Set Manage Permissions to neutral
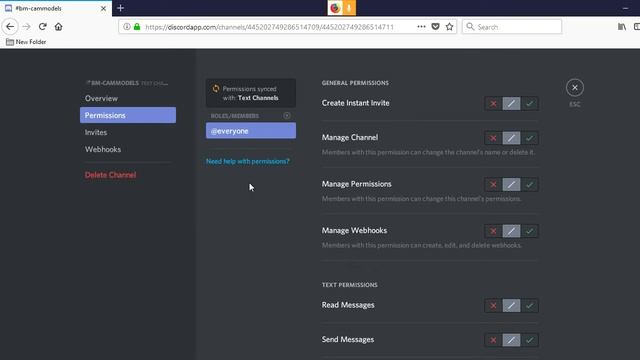The height and width of the screenshot is (360, 640). click(511, 184)
